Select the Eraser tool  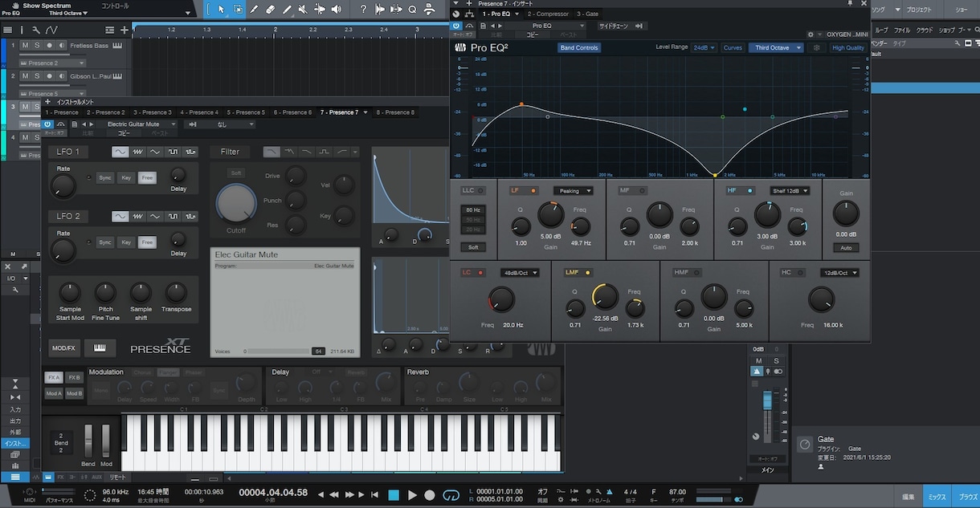click(270, 10)
